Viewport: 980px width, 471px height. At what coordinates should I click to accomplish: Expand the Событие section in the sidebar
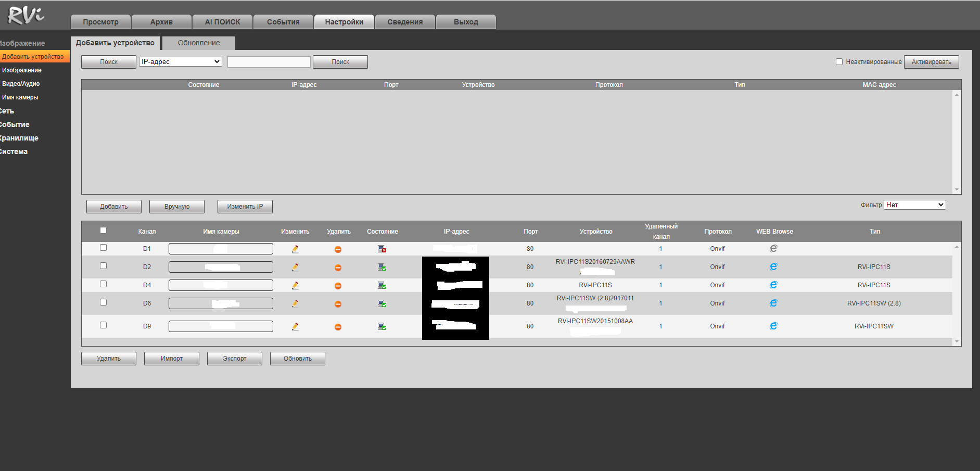pyautogui.click(x=15, y=124)
